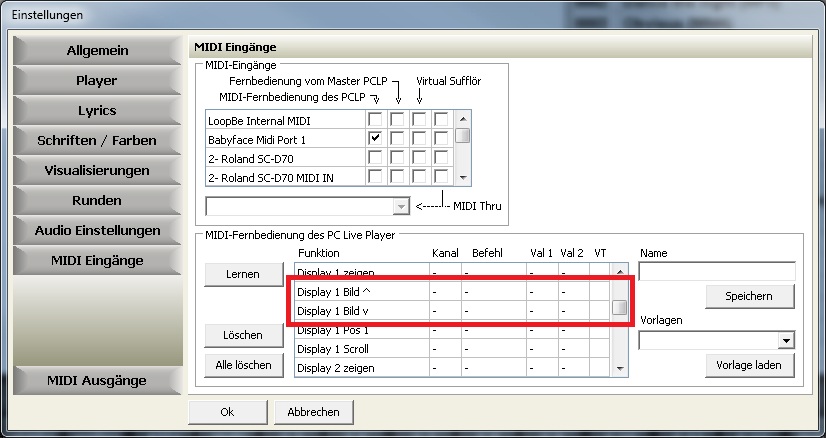Click the Lernen button
826x438 pixels.
(243, 273)
